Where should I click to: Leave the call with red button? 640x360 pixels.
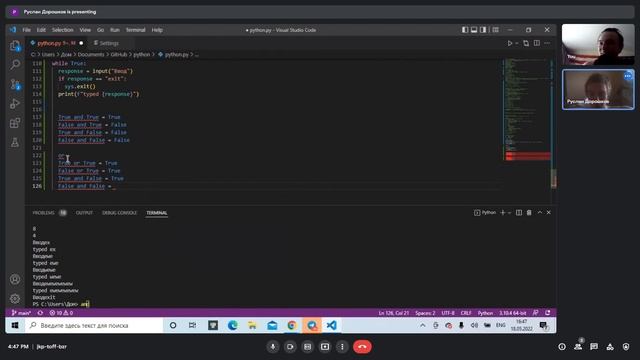(x=362, y=347)
